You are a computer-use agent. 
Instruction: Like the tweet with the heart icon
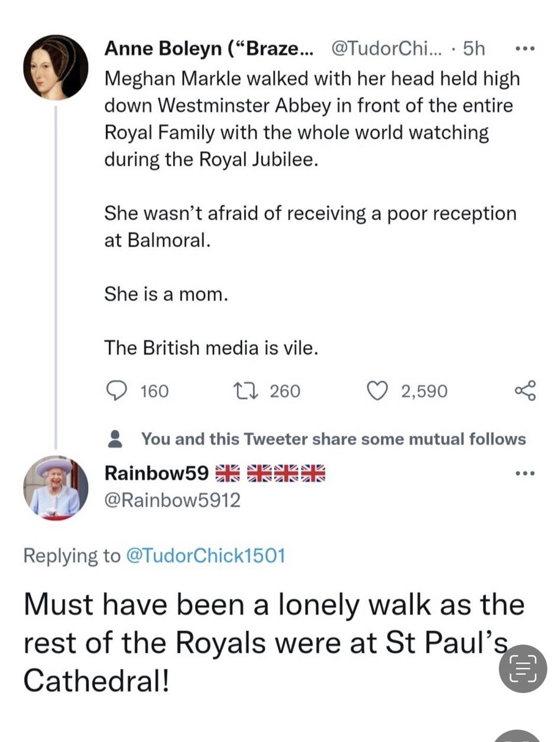click(x=377, y=391)
